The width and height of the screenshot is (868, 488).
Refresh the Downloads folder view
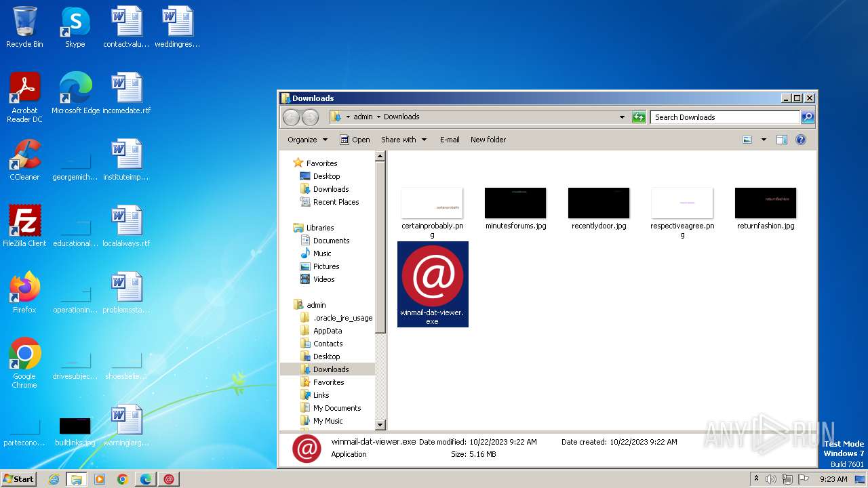pos(639,117)
